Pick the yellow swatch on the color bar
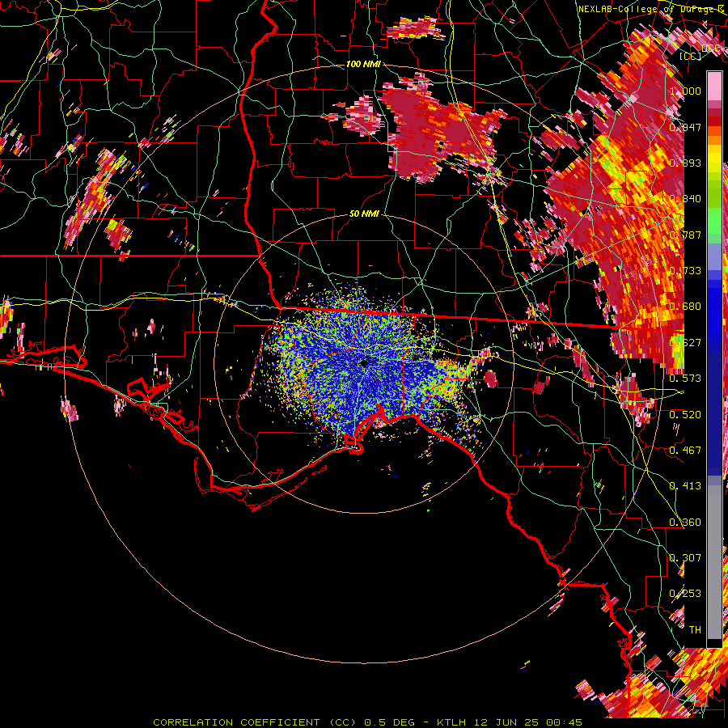This screenshot has height=728, width=728. [x=714, y=159]
